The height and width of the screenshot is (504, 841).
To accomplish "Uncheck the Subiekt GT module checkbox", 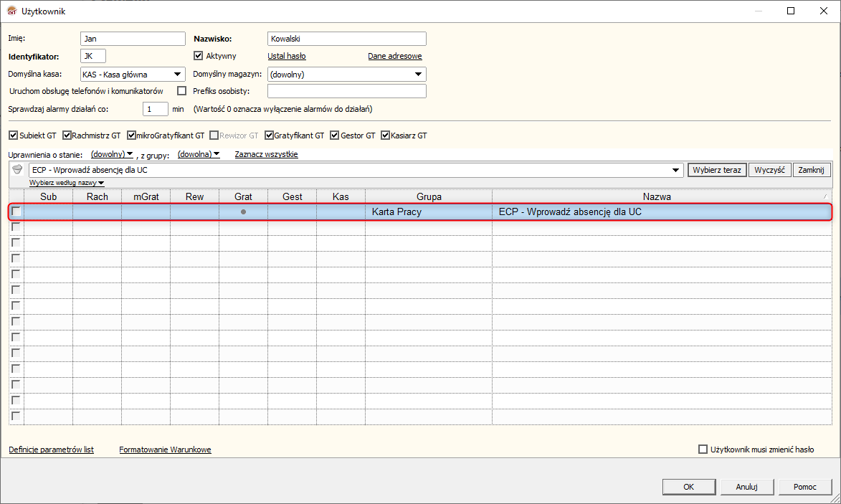I will (x=14, y=135).
